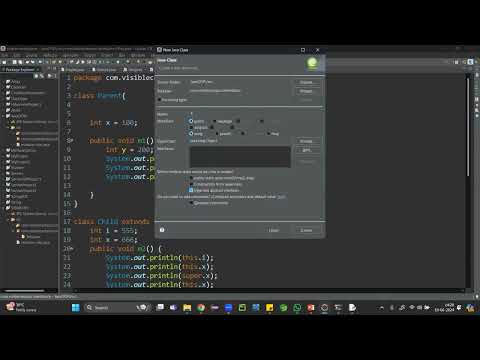This screenshot has height=360, width=480.
Task: Click the Finish button in the dialog
Action: pyautogui.click(x=273, y=230)
